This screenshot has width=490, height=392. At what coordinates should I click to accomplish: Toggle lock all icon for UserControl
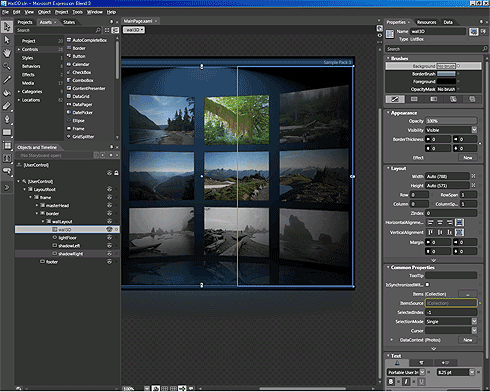[116, 173]
